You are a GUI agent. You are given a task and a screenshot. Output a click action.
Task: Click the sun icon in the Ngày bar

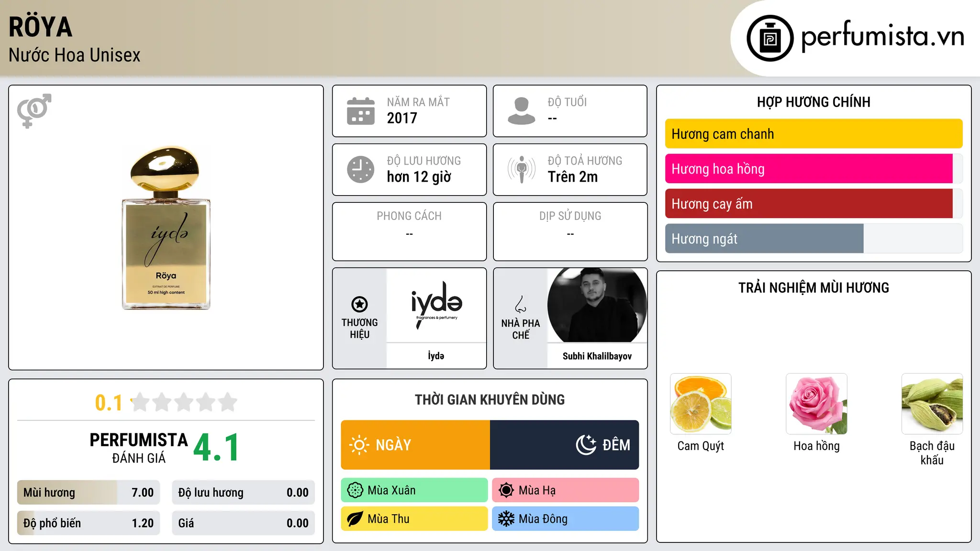pyautogui.click(x=359, y=445)
